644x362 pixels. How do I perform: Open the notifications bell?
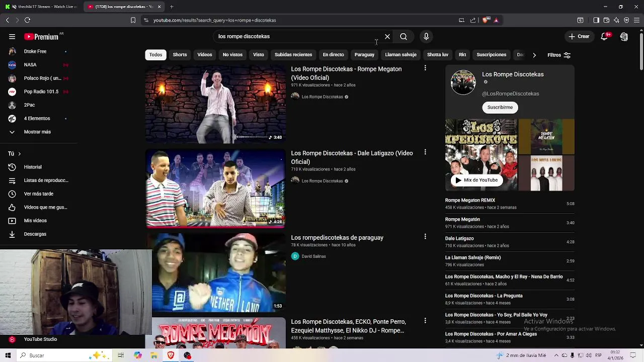605,37
